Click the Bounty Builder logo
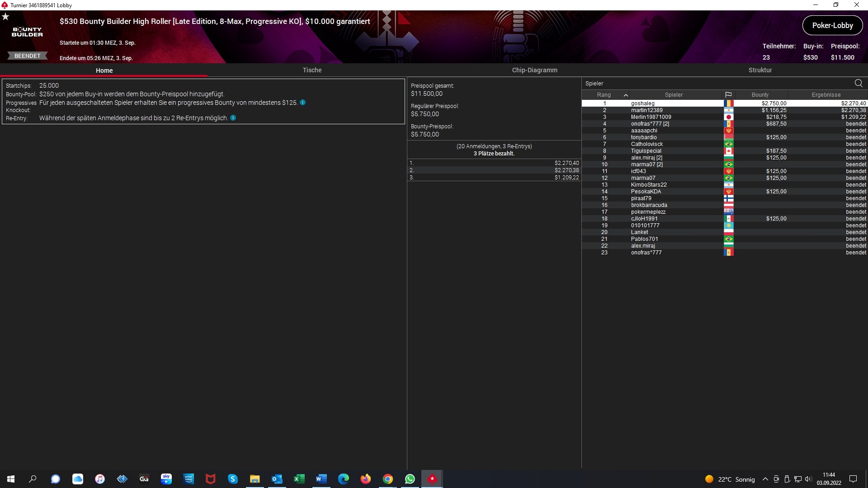 (27, 32)
